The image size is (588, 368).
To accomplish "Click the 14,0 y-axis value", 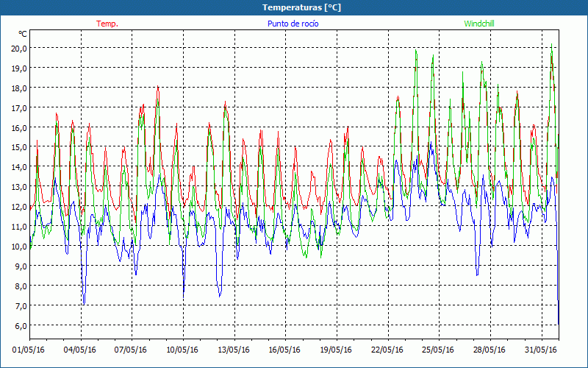I will tap(19, 167).
